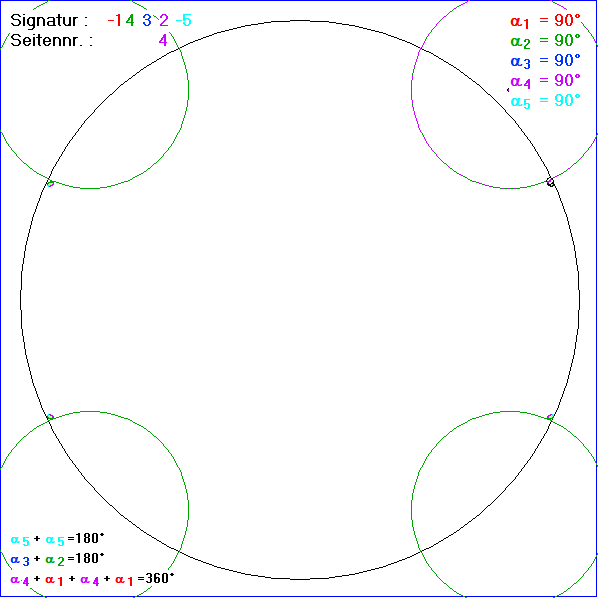Click the red α1 = 90° angle label

pos(545,21)
